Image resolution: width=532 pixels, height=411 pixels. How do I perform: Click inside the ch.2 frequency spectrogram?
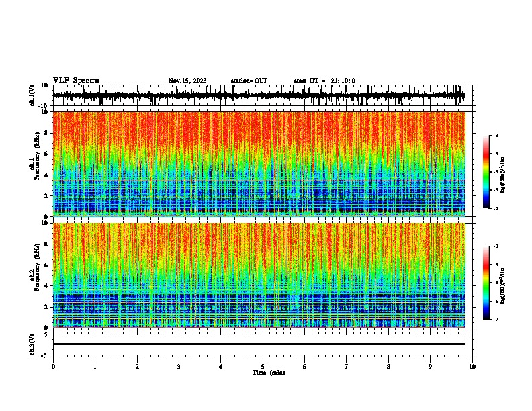(259, 275)
